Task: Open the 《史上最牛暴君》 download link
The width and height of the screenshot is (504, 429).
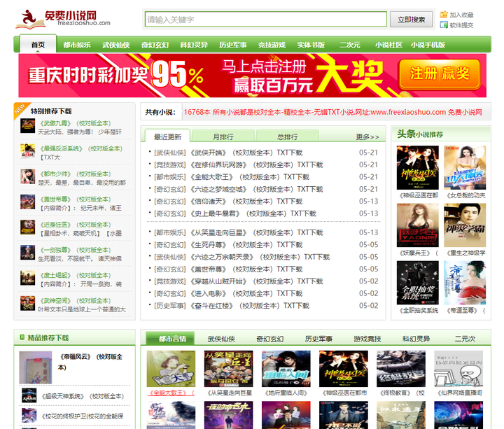Action: pyautogui.click(x=253, y=213)
